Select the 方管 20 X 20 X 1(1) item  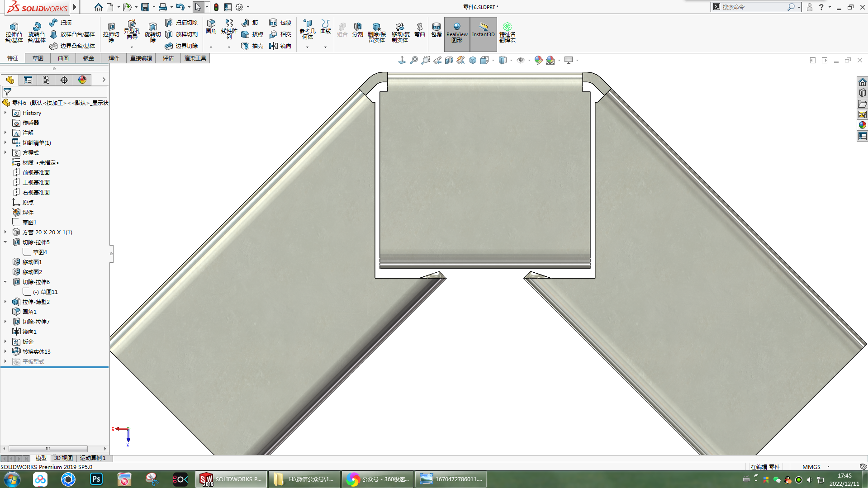point(47,232)
